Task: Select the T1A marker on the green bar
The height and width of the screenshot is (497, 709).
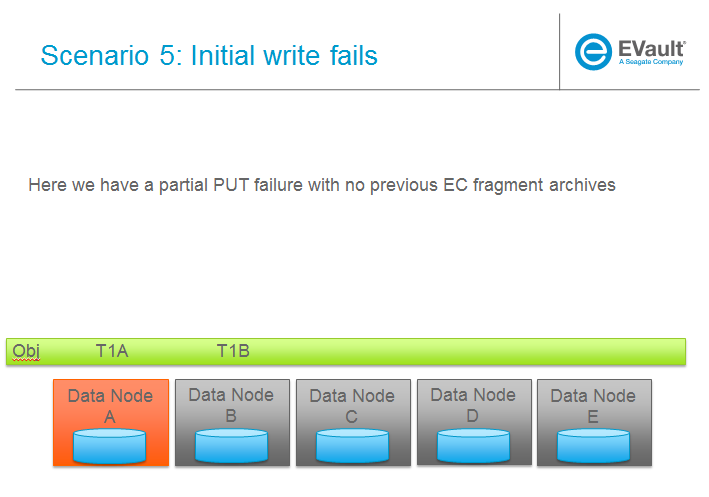Action: [112, 351]
